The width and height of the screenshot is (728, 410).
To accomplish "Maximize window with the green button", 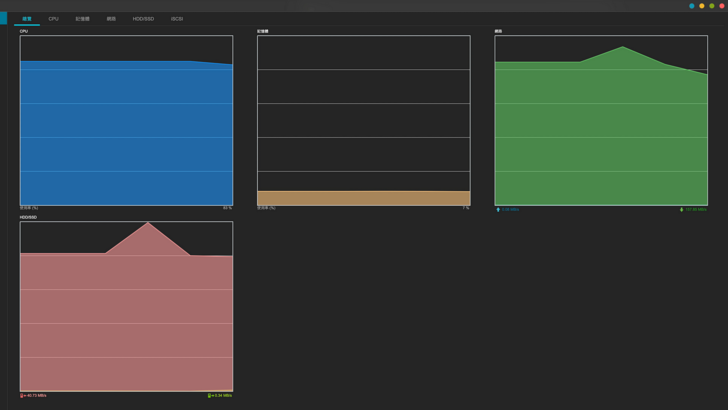I will [712, 6].
